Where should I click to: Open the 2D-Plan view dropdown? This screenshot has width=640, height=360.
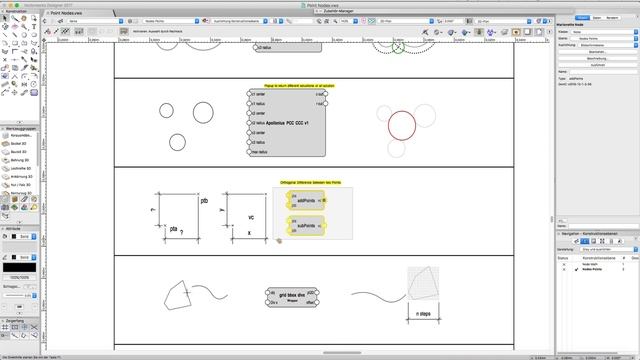406,21
